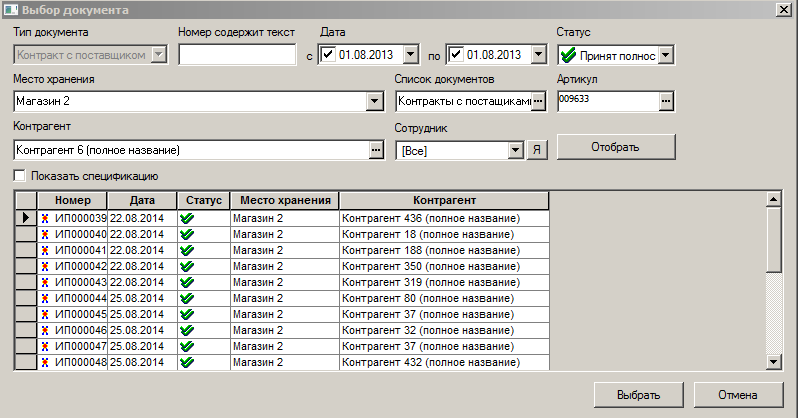Click date cell of row ИП000044
Screen dimensions: 798x418
[x=142, y=298]
